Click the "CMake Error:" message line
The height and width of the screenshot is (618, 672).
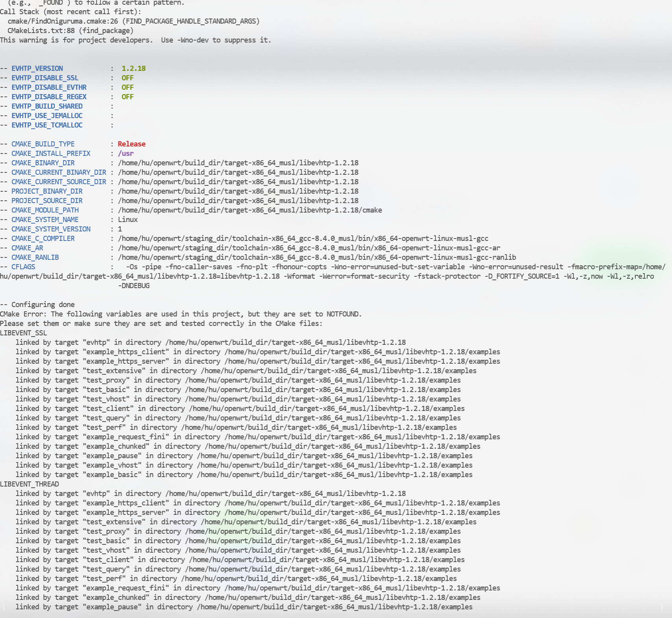pos(181,314)
